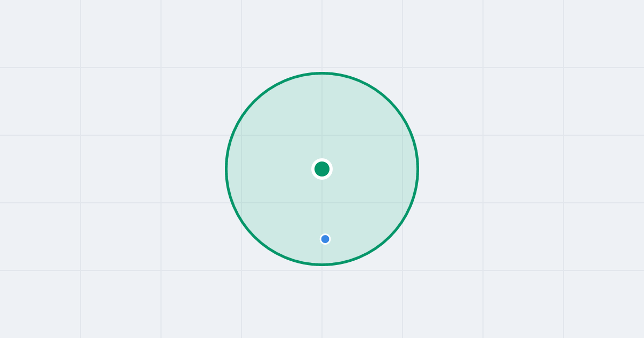Click the rightmost point of the green circle outline
Viewport: 644px width, 338px height.
click(x=418, y=169)
